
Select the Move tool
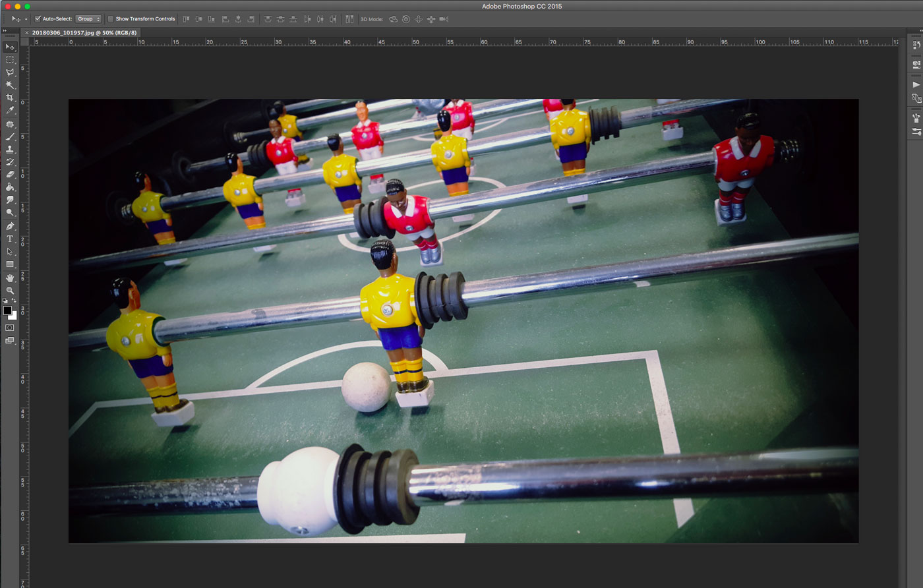[x=9, y=47]
